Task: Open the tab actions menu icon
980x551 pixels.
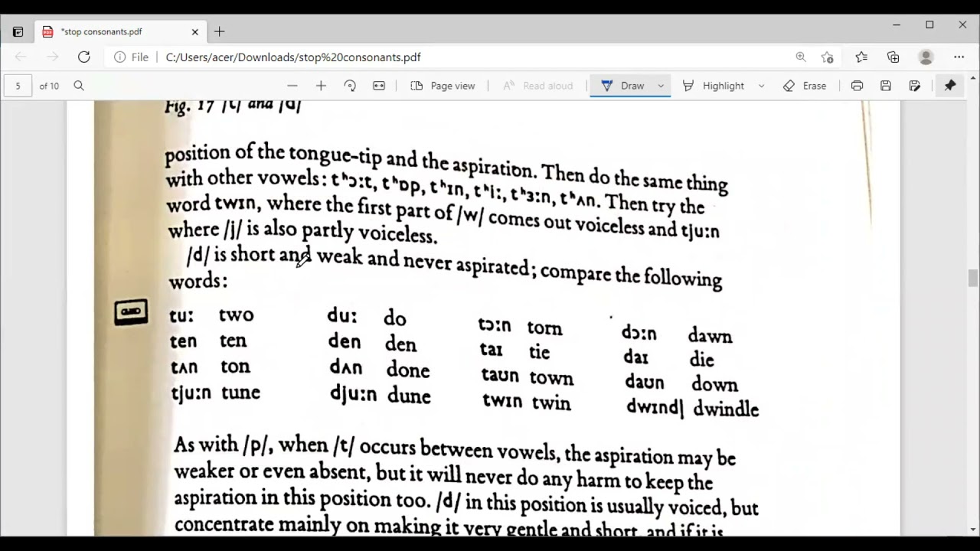Action: tap(18, 31)
